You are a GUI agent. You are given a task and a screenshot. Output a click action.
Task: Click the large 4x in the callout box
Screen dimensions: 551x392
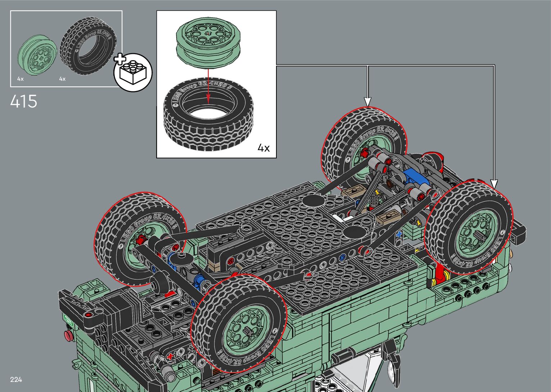point(263,148)
